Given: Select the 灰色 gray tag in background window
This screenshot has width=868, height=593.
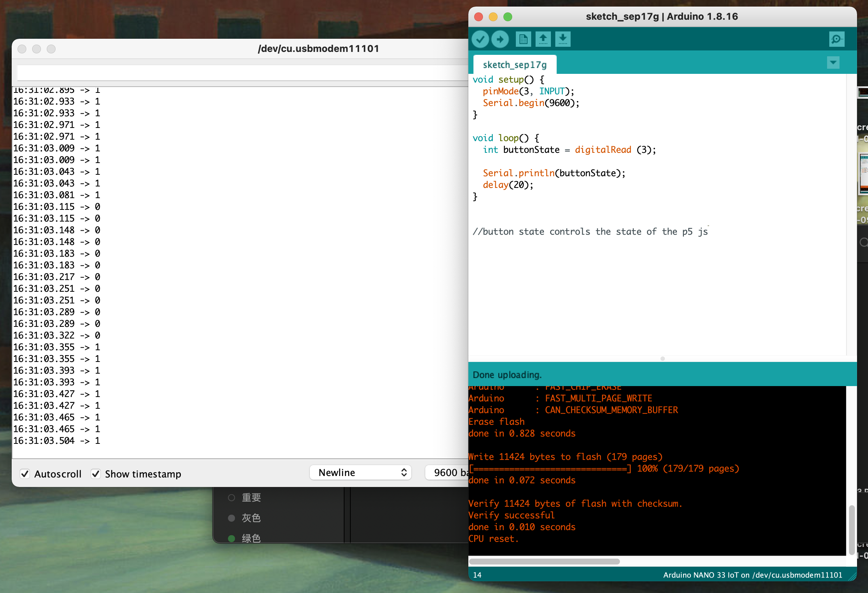Looking at the screenshot, I should coord(245,518).
